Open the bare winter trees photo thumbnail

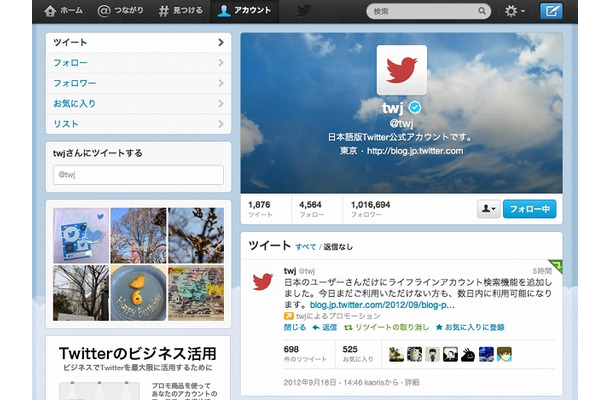click(81, 293)
